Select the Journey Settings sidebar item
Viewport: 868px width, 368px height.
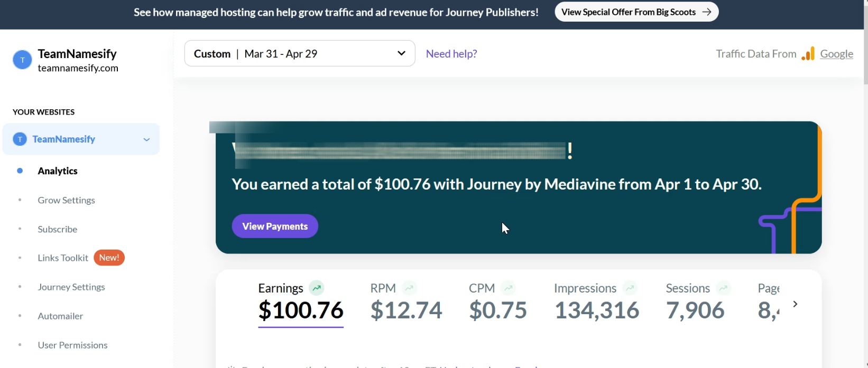click(x=71, y=287)
